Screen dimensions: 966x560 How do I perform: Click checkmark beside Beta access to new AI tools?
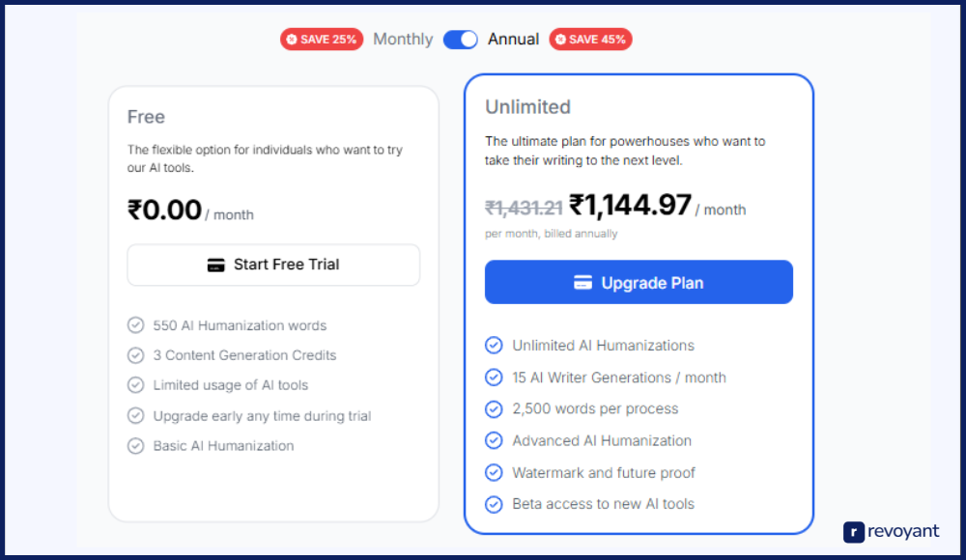tap(494, 504)
